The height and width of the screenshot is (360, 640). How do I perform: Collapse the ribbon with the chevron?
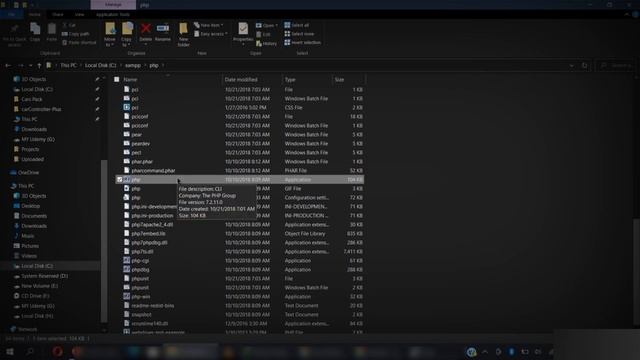click(x=627, y=14)
